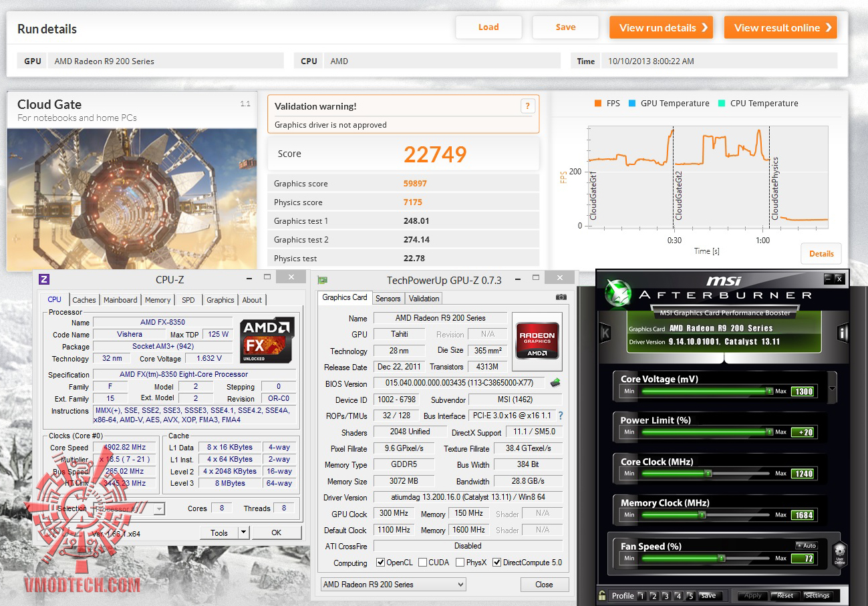This screenshot has height=606, width=868.
Task: Click the Tools button in CPU-Z
Action: click(x=219, y=533)
